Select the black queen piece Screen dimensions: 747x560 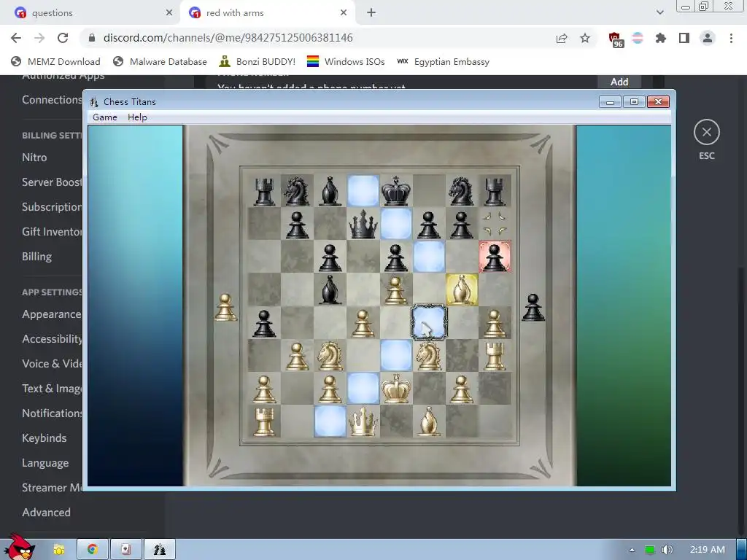click(x=363, y=224)
